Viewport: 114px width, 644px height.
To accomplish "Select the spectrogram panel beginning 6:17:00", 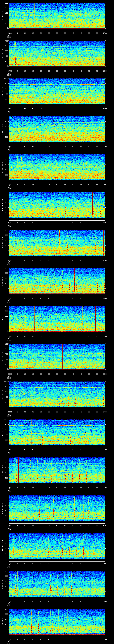I will [x=57, y=53].
